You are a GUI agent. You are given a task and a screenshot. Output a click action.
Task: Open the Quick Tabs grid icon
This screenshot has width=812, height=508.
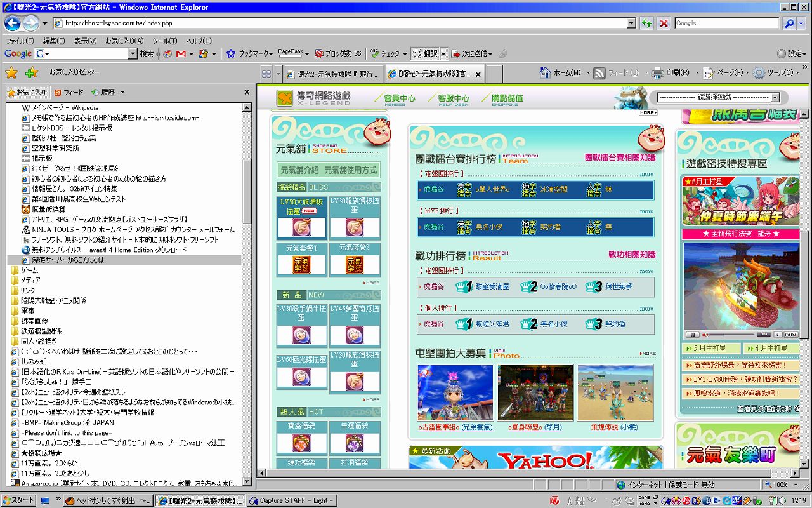[x=266, y=73]
